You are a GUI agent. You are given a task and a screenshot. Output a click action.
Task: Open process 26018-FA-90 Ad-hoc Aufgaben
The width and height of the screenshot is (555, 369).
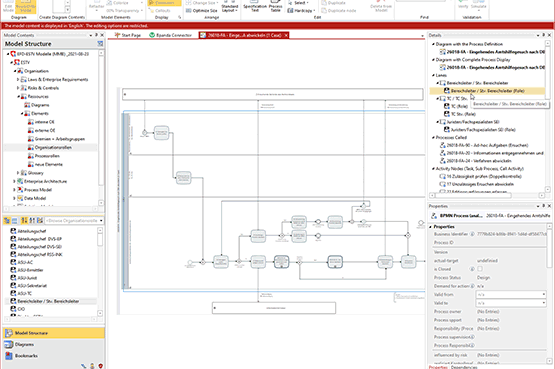coord(484,145)
